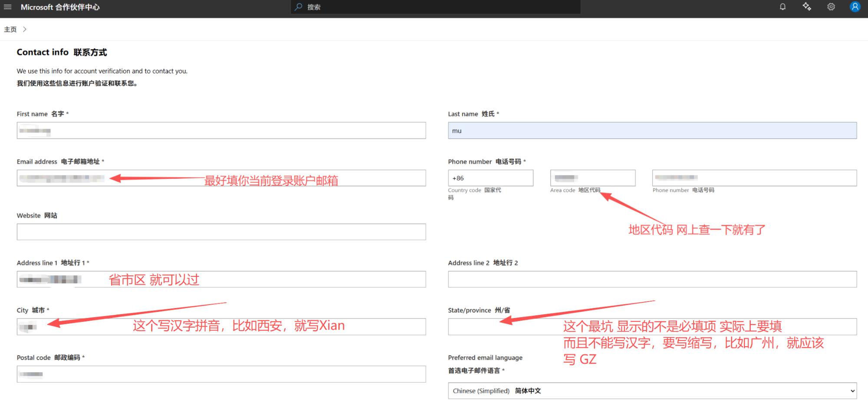868x410 pixels.
Task: Click the Address line 1 field
Action: pyautogui.click(x=221, y=279)
